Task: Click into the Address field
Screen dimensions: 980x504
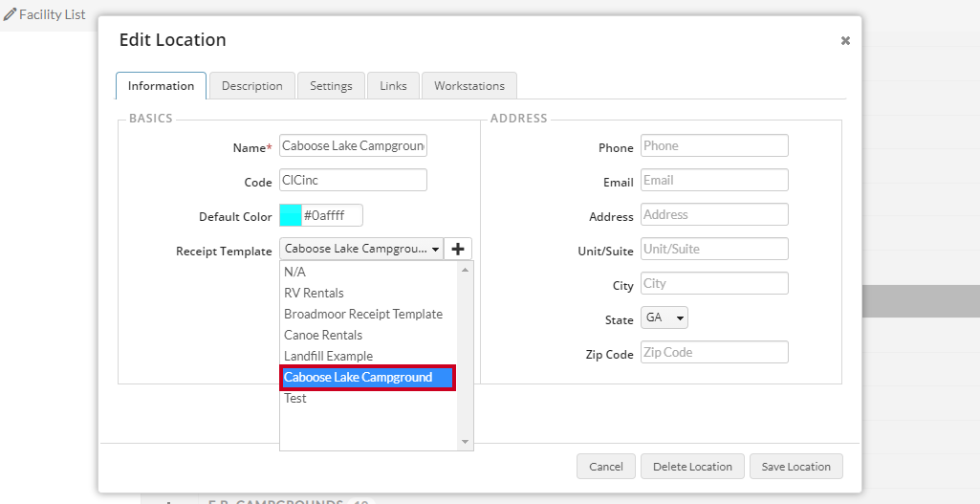Action: (x=714, y=214)
